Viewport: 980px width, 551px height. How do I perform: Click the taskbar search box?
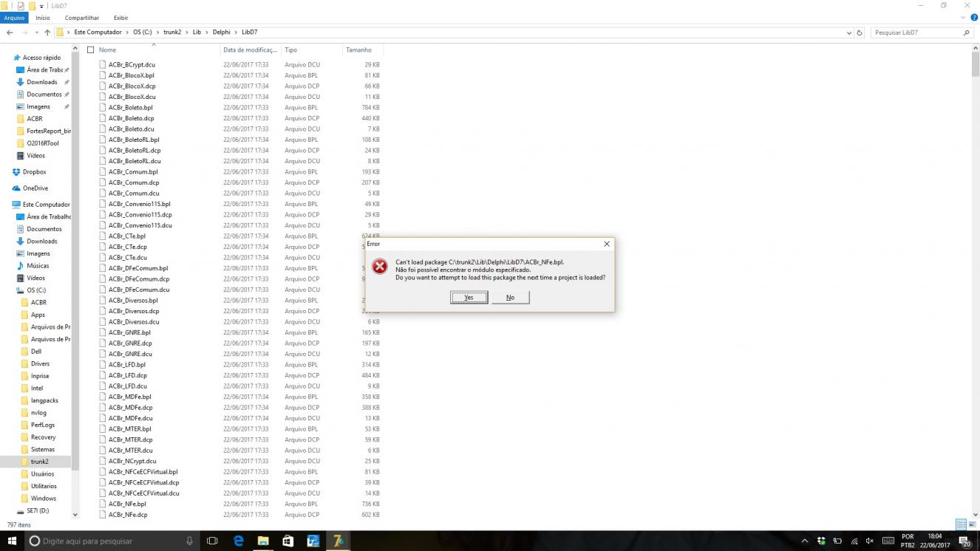[111, 541]
